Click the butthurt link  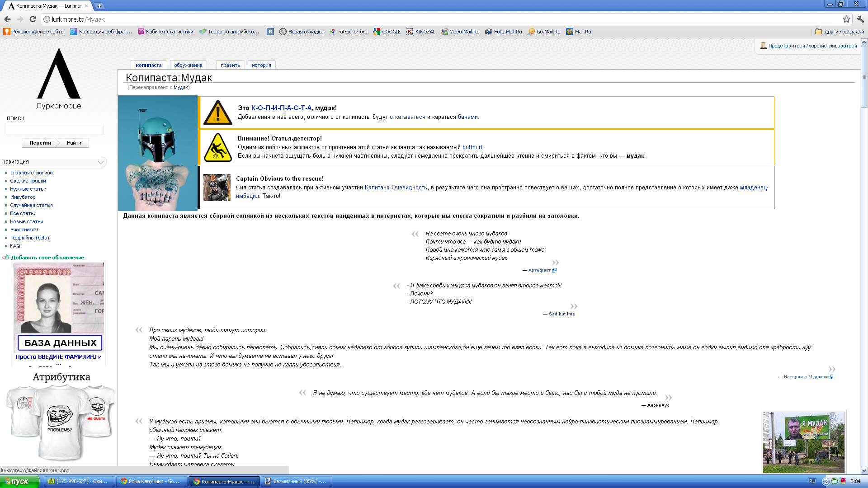pyautogui.click(x=472, y=147)
